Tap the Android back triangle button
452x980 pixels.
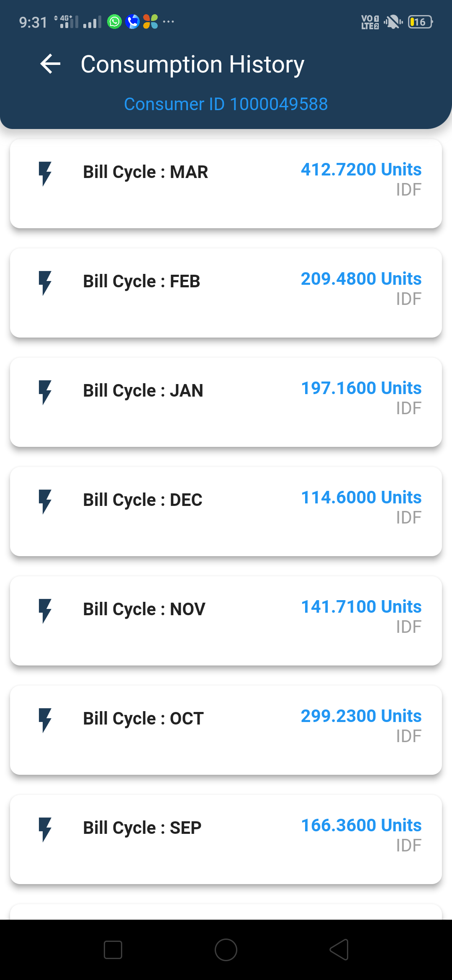point(339,949)
